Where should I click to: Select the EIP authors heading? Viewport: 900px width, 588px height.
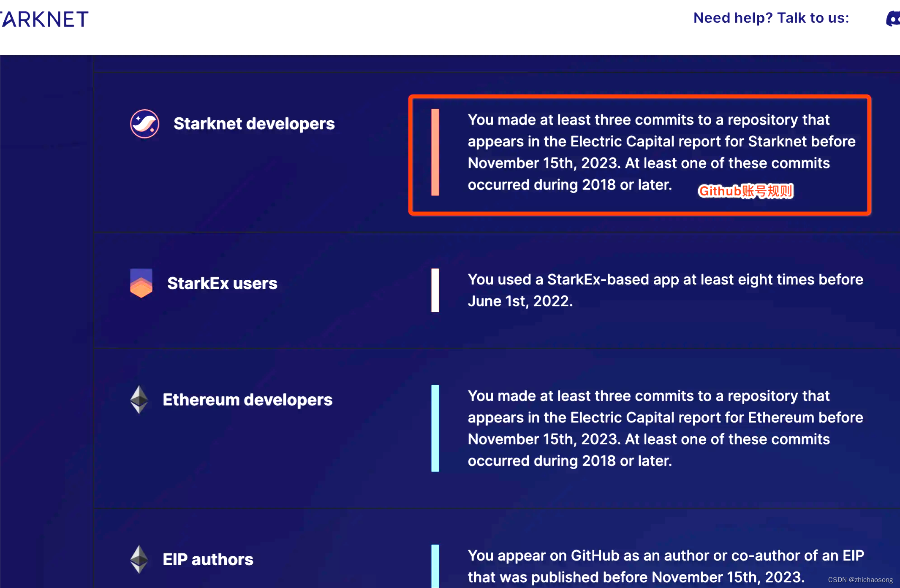(208, 559)
